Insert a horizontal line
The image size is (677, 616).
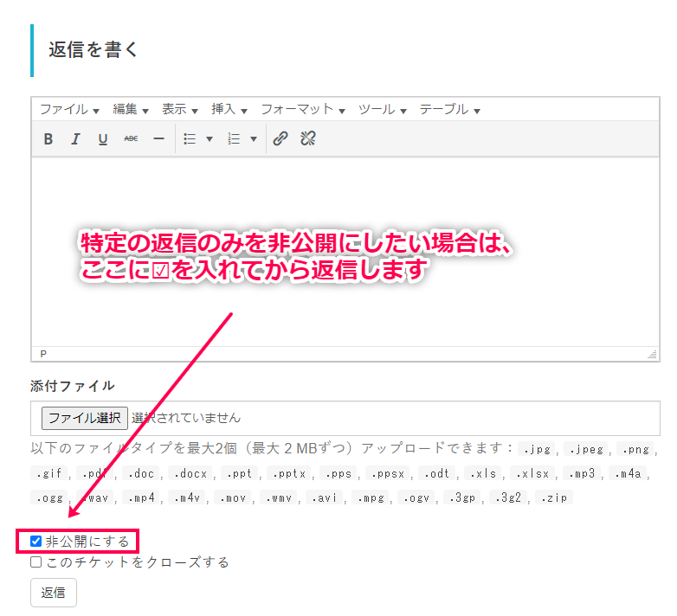159,139
